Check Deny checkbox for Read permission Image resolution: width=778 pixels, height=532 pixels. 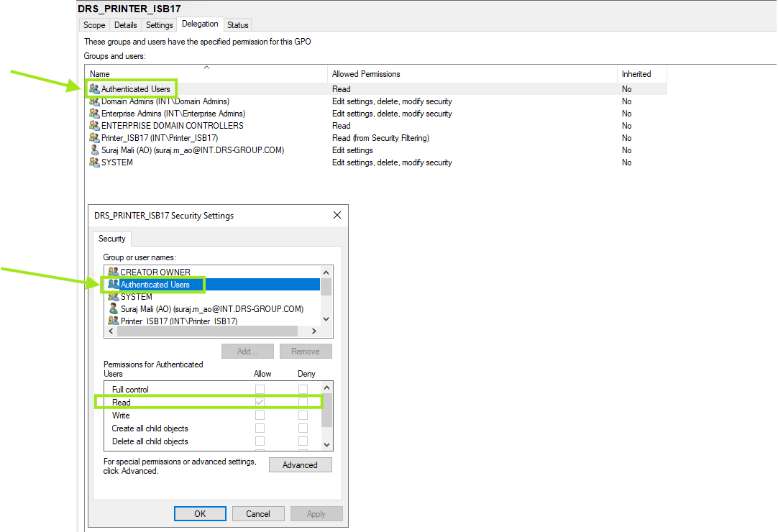(x=303, y=403)
